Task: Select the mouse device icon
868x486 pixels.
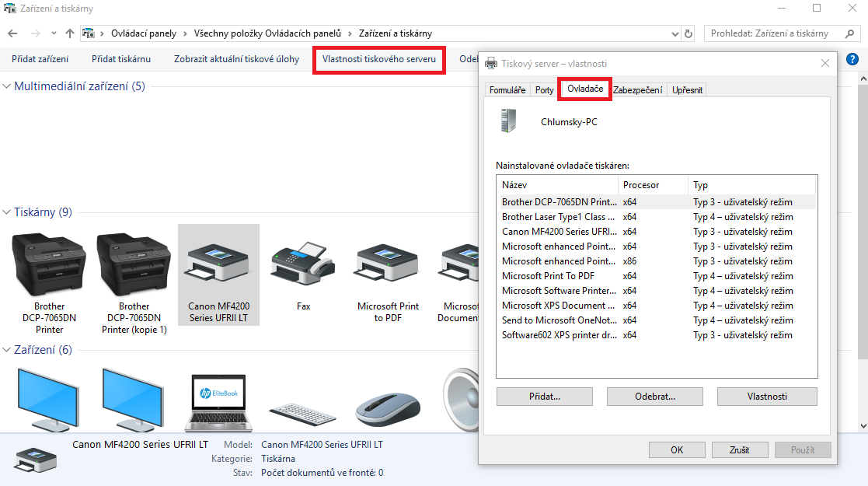Action: 388,409
